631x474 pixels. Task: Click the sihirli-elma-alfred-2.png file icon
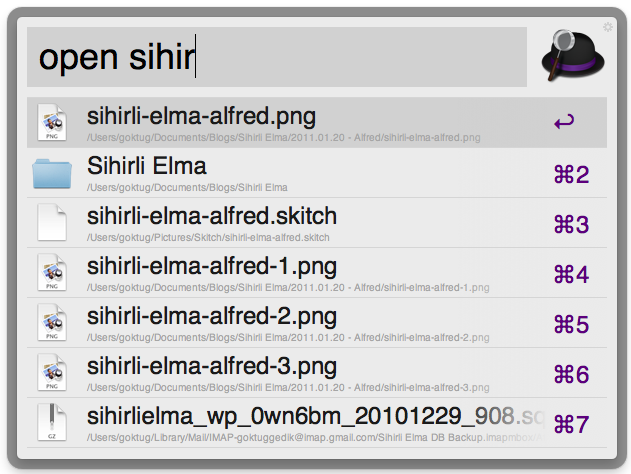52,323
